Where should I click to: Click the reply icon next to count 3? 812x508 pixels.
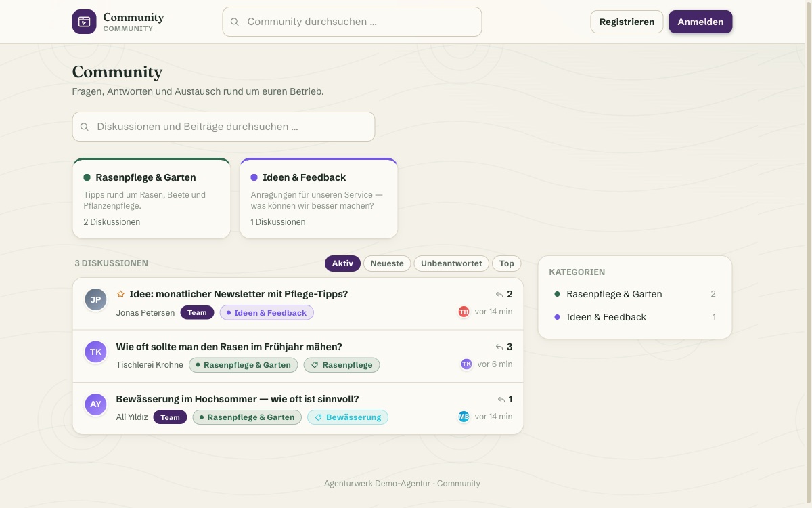[499, 347]
